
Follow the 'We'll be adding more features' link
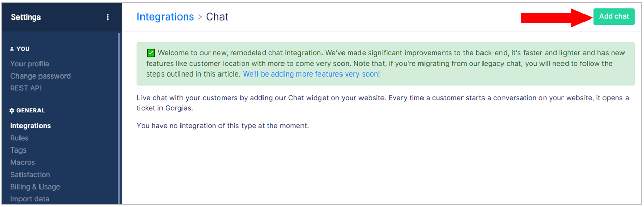pyautogui.click(x=312, y=74)
